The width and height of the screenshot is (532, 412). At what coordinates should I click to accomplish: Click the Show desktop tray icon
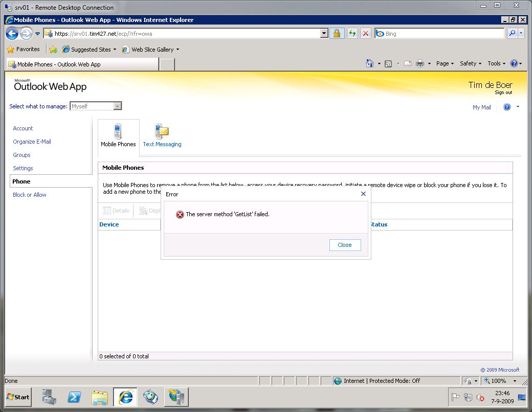(x=521, y=397)
